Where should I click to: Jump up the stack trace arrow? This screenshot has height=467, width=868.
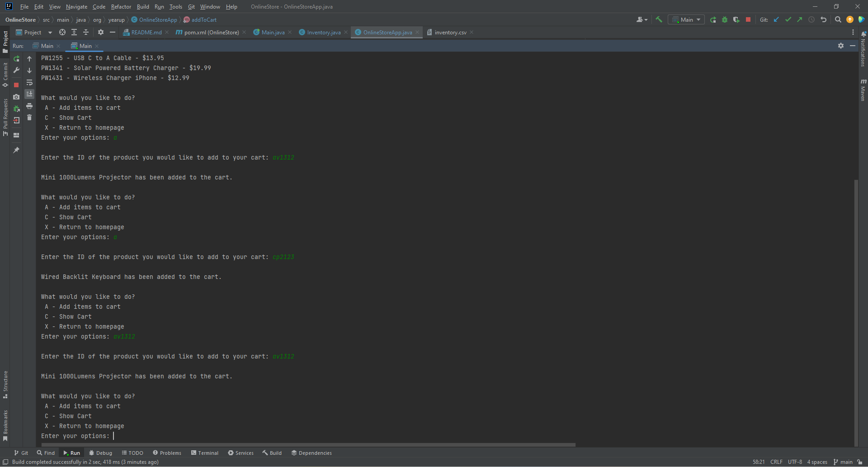(29, 59)
